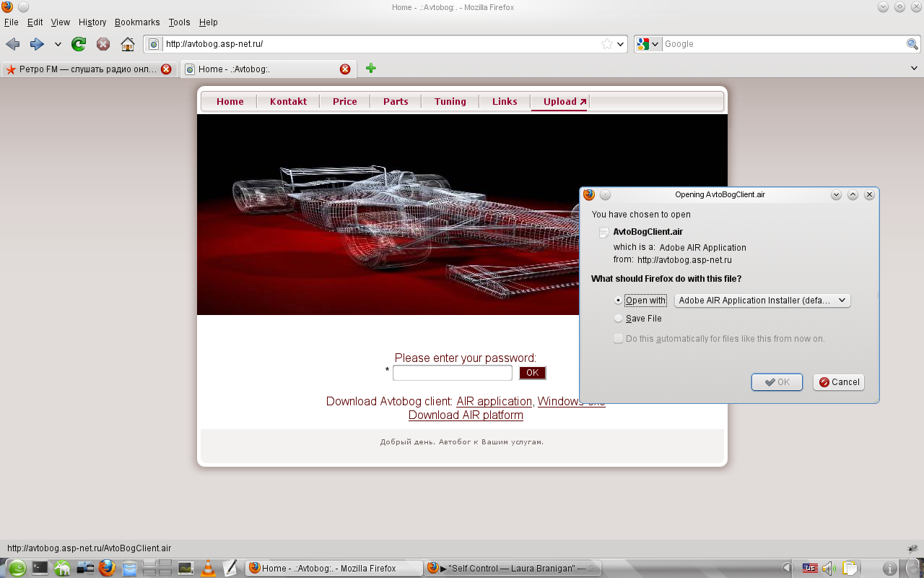The width and height of the screenshot is (924, 578).
Task: Open the Download AIR platform link
Action: point(466,415)
